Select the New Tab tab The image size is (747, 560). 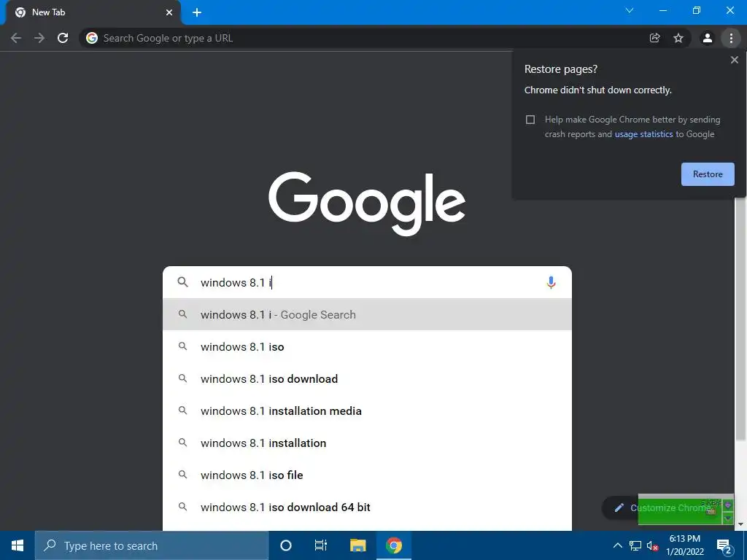tap(93, 12)
